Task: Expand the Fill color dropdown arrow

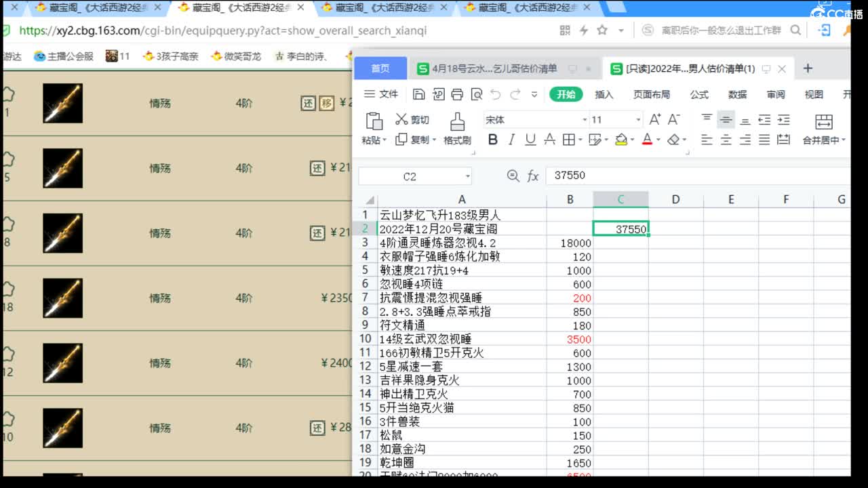Action: coord(632,140)
